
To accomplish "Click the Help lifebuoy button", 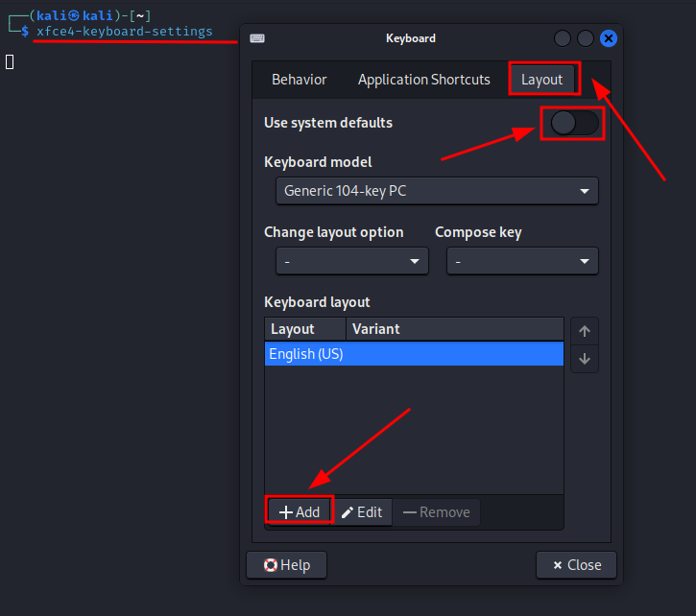I will 286,565.
